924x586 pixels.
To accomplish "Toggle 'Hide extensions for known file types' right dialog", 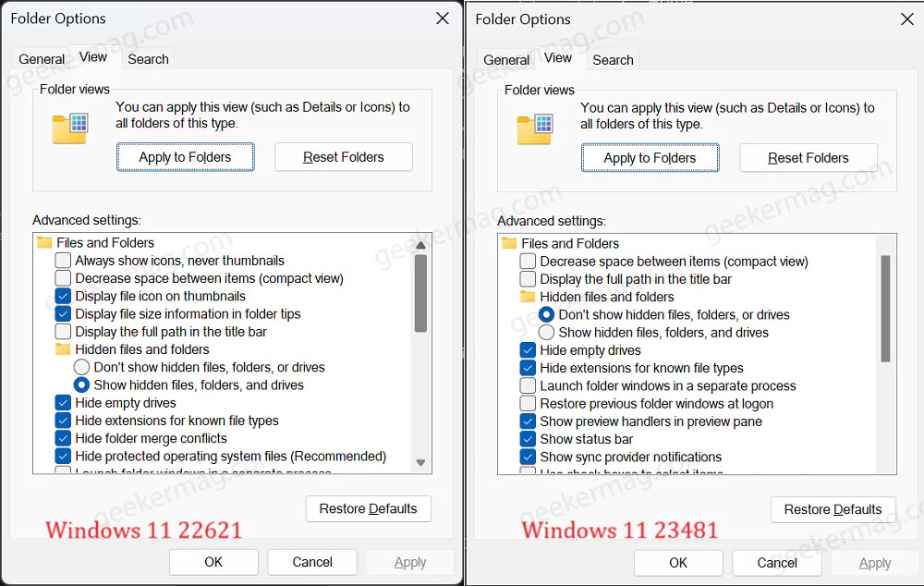I will pos(528,368).
